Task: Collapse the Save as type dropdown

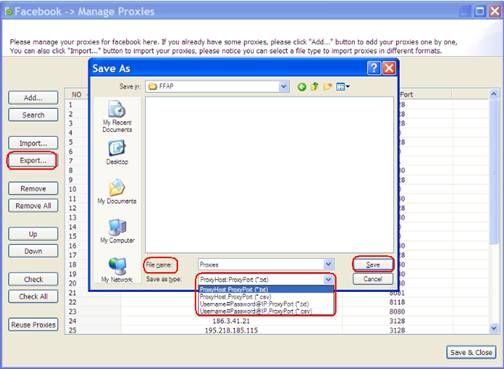Action: (x=328, y=279)
